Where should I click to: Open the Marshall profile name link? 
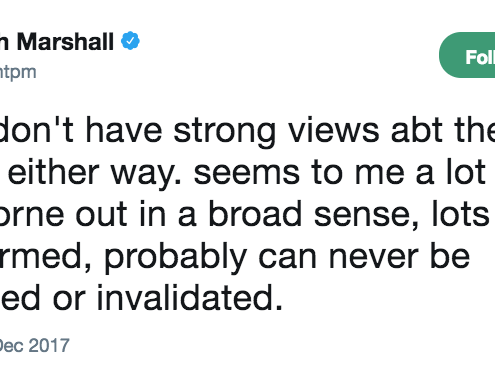57,42
